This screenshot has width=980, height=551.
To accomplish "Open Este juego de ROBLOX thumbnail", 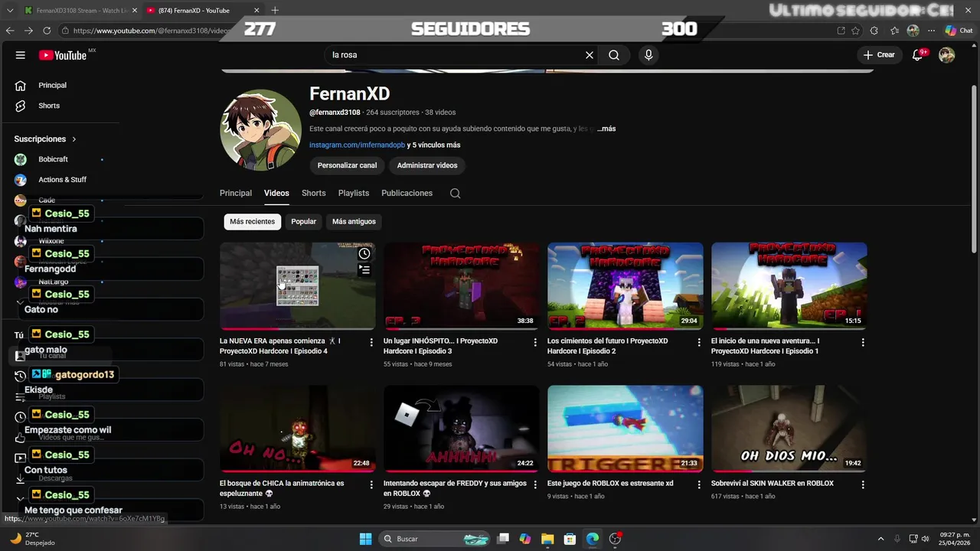I will click(626, 429).
